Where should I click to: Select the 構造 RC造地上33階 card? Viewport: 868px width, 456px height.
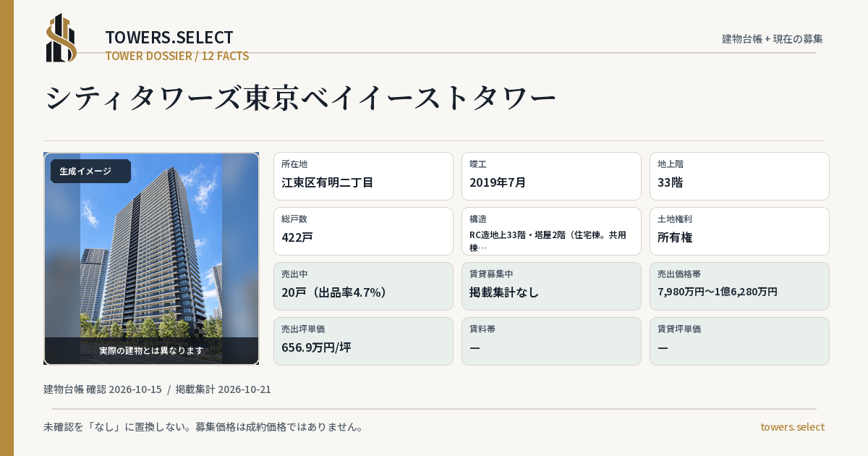(551, 231)
